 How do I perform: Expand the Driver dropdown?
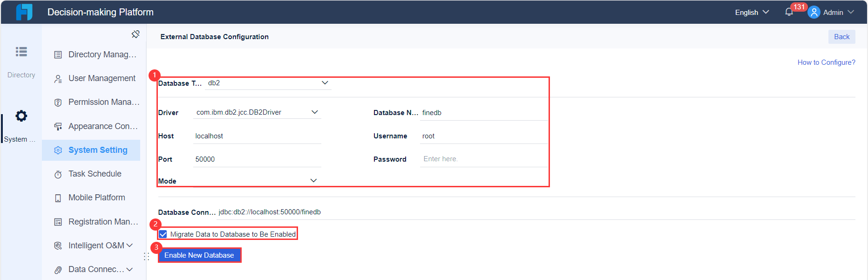click(314, 112)
